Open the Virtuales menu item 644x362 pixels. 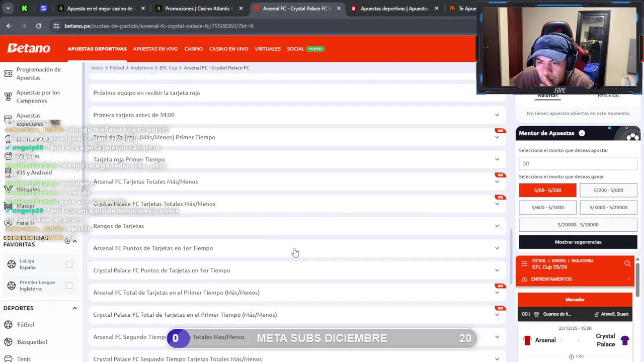click(268, 49)
